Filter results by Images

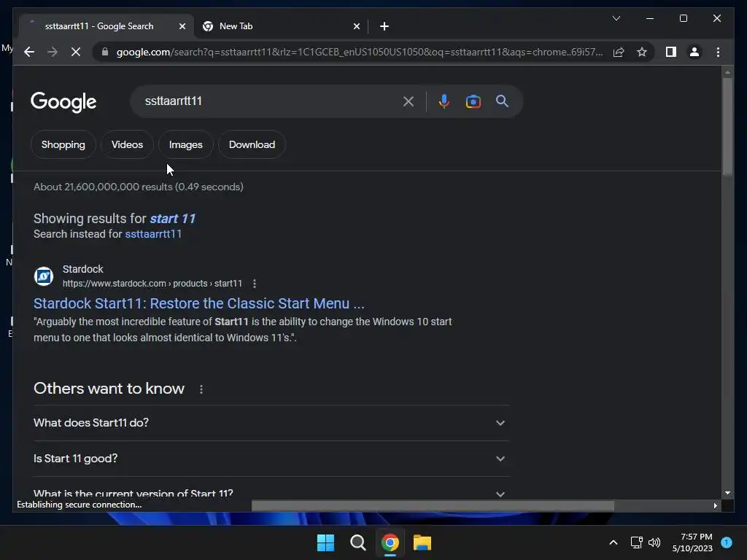tap(186, 145)
